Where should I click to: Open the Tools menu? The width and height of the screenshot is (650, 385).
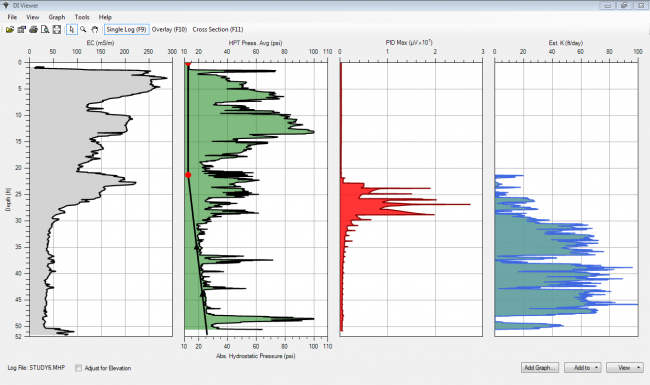(82, 17)
